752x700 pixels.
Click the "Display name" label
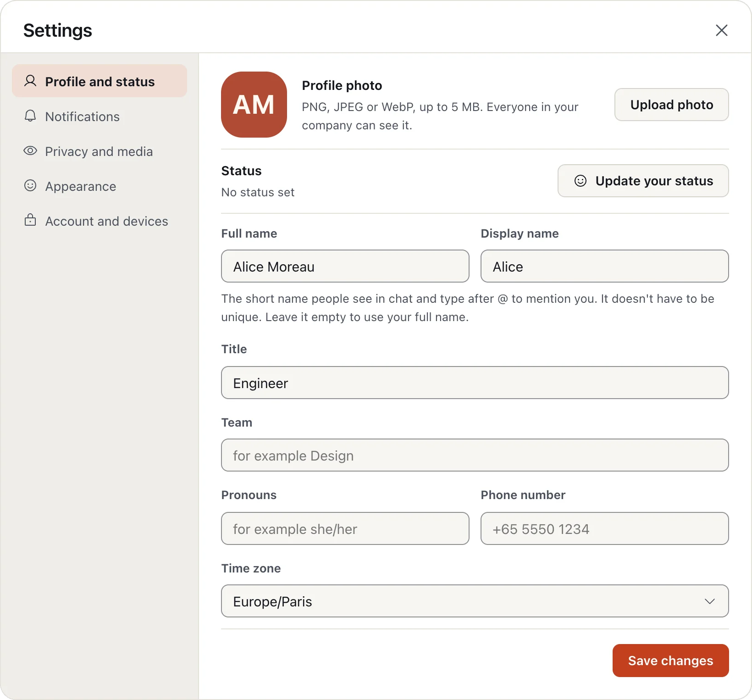(x=520, y=233)
